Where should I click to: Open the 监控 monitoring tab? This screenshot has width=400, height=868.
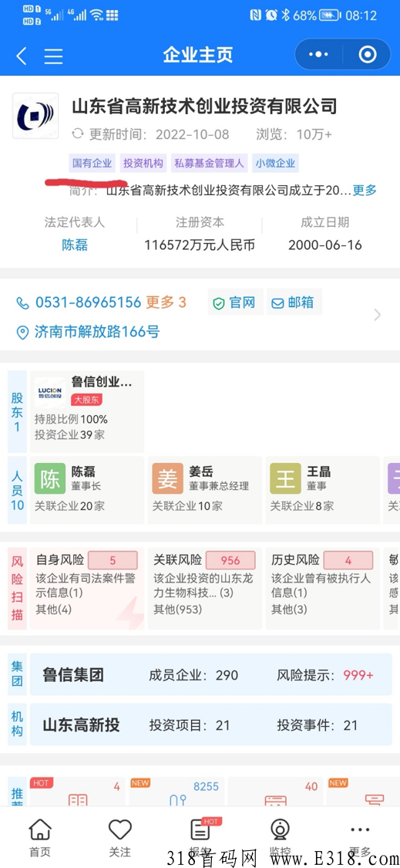point(281,837)
